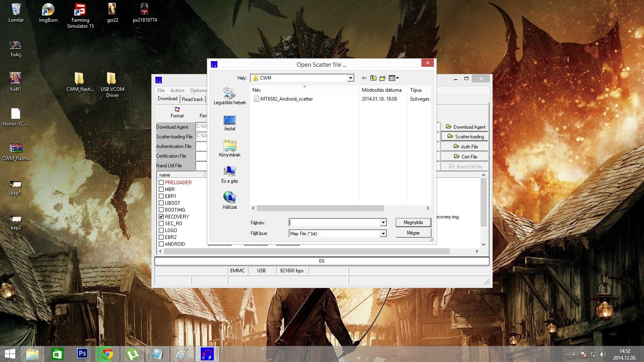Select Asztal in the places sidebar
The width and height of the screenshot is (644, 362).
click(x=229, y=123)
